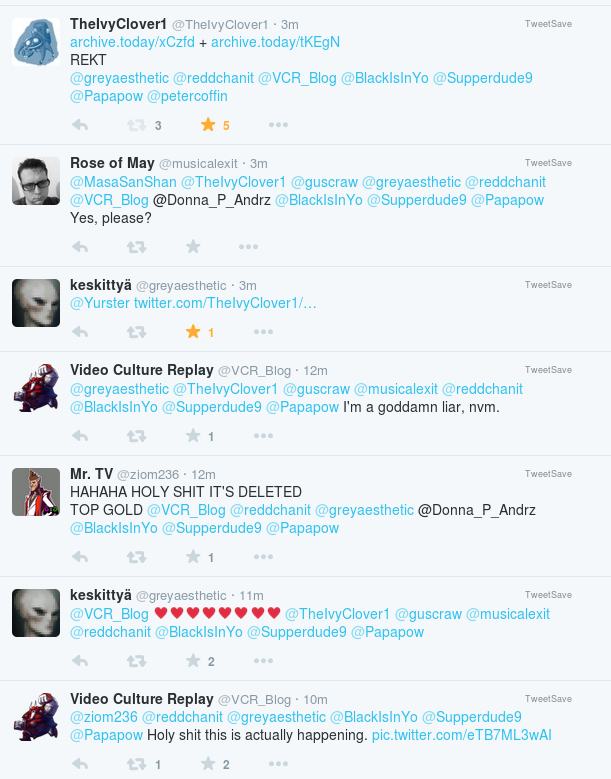This screenshot has height=779, width=611.
Task: Open more options on Mr. TV's tweet
Action: click(x=263, y=557)
